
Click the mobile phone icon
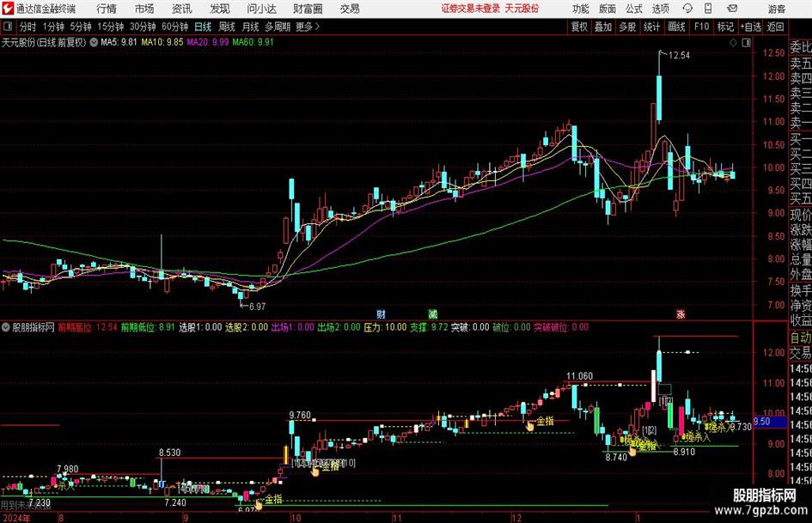tap(708, 9)
